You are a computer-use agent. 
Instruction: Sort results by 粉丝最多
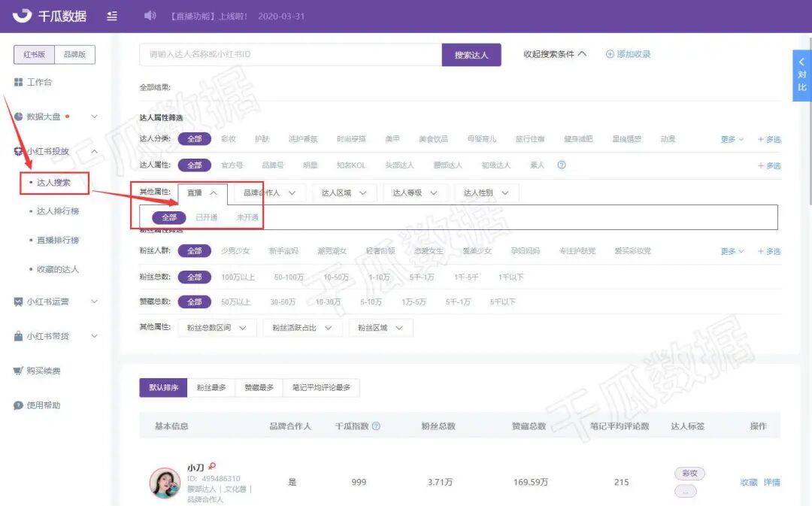(211, 387)
